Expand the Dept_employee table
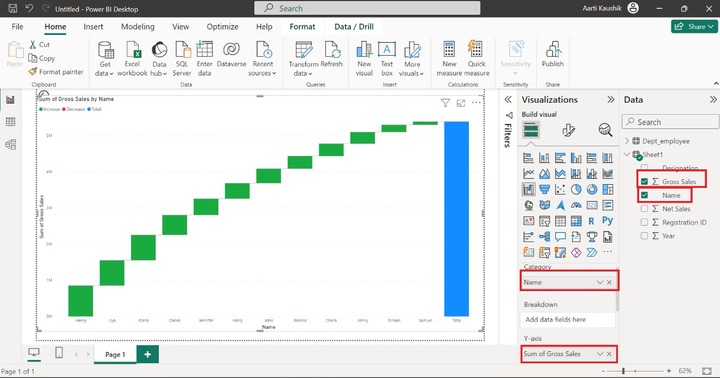 (x=627, y=141)
